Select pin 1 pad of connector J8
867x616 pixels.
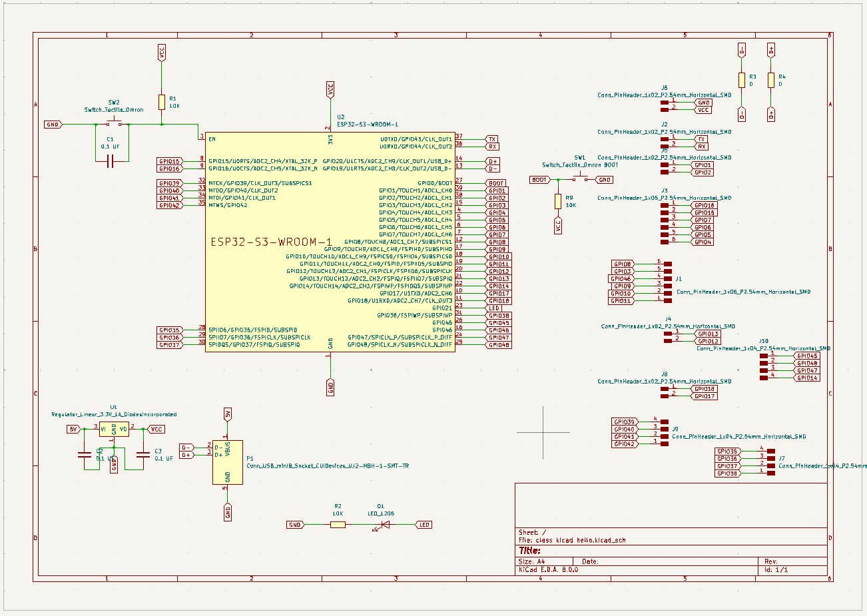pos(665,389)
